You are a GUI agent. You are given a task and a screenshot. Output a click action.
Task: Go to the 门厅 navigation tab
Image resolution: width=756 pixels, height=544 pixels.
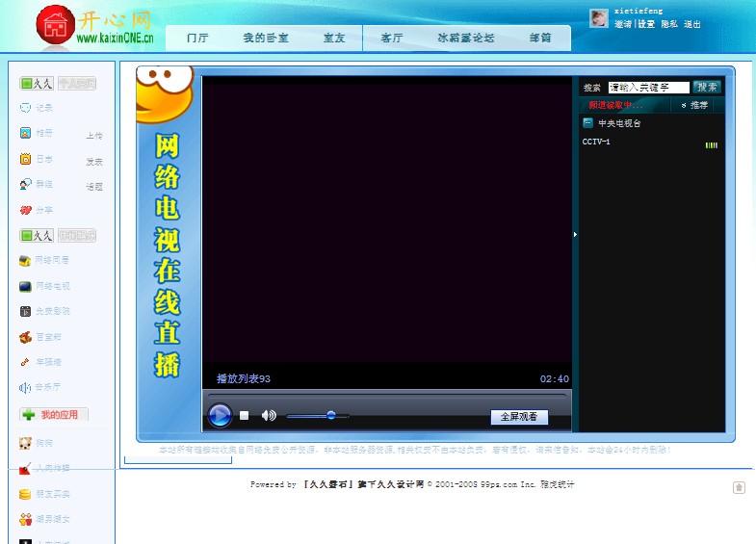coord(197,38)
